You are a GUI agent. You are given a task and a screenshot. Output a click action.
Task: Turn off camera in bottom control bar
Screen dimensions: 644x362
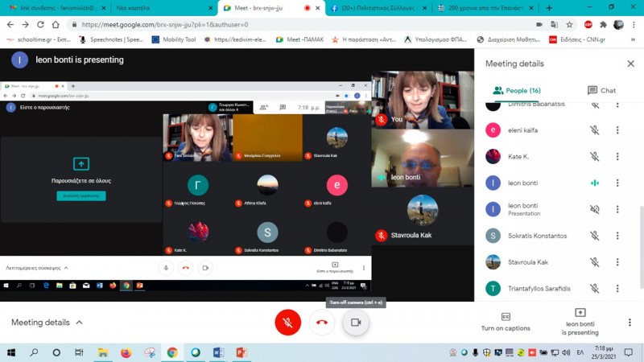[355, 323]
